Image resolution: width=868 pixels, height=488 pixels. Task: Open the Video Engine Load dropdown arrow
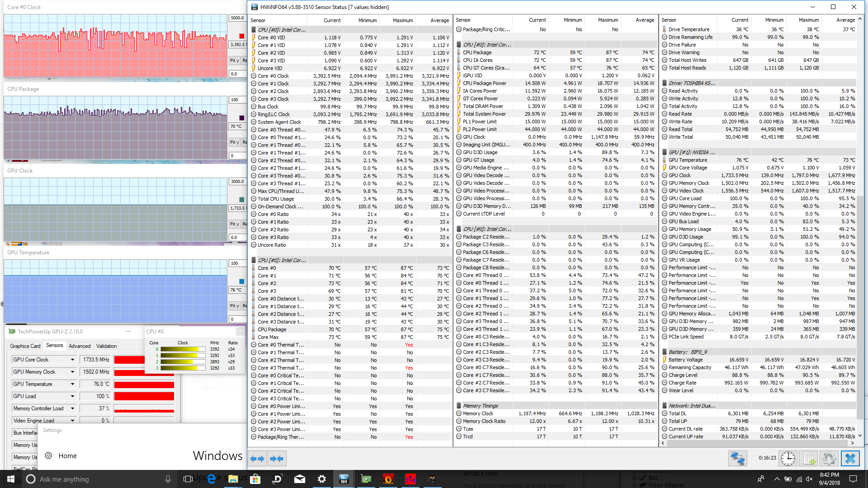point(72,421)
